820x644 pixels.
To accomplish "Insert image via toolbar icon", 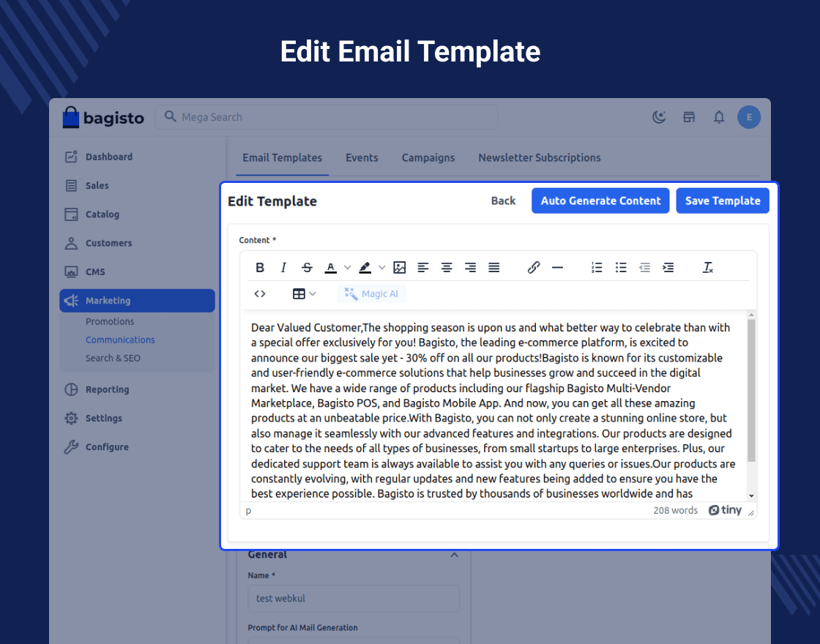I will (x=400, y=268).
